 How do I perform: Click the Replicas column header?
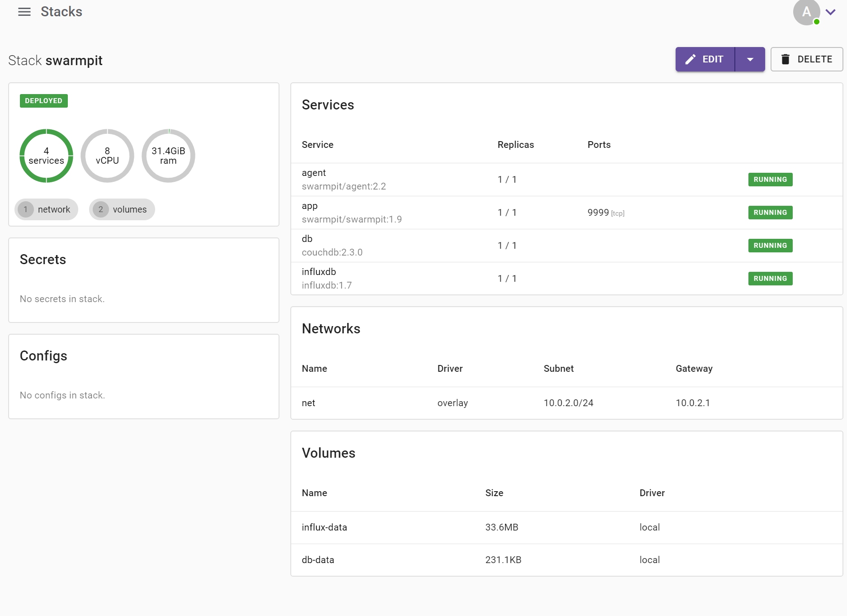tap(516, 145)
